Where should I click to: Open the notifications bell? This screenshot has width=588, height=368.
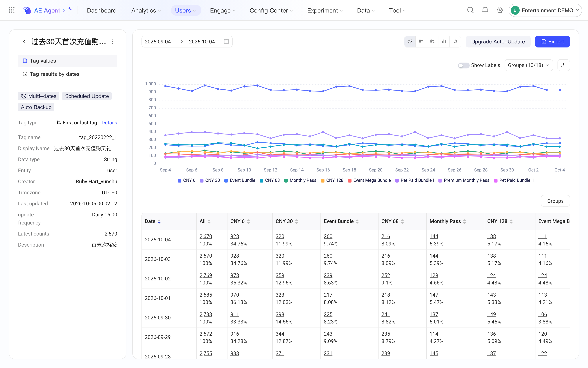pyautogui.click(x=485, y=10)
